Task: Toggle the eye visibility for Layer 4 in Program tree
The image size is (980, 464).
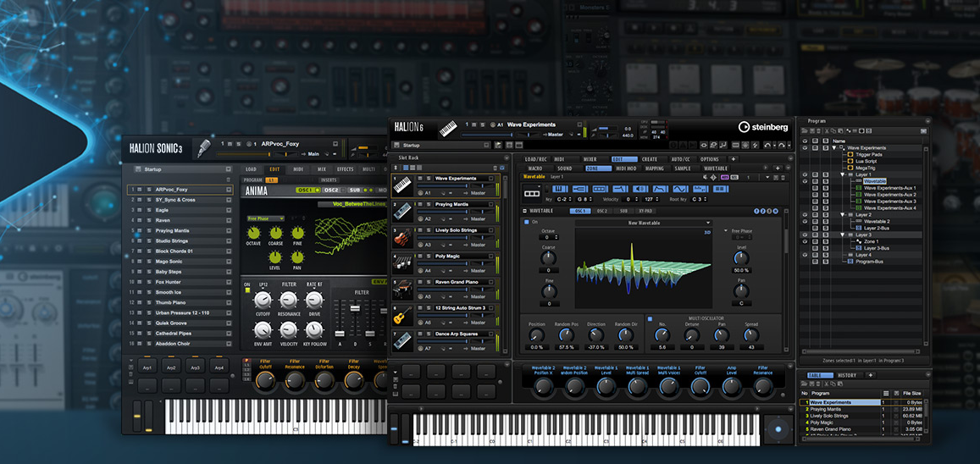Action: [x=805, y=255]
